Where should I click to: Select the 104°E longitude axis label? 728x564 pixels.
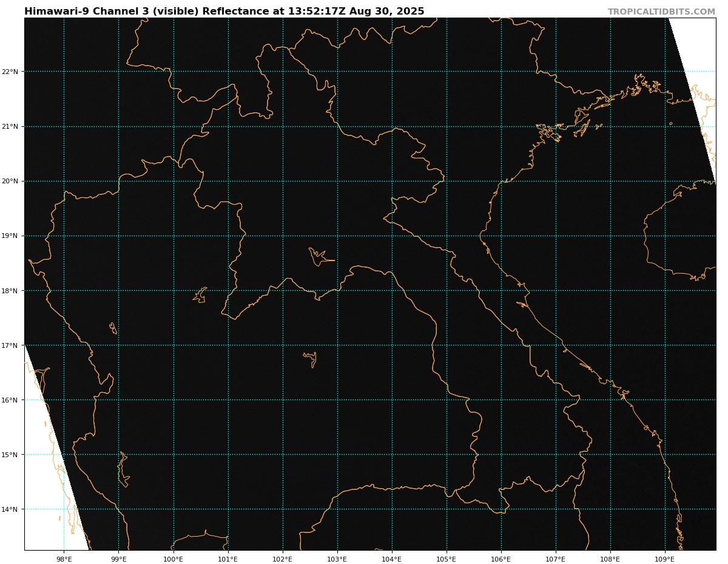392,559
